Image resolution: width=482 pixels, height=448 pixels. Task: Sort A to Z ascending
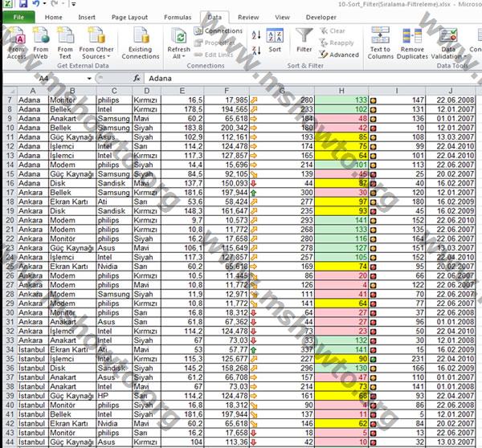click(x=256, y=35)
